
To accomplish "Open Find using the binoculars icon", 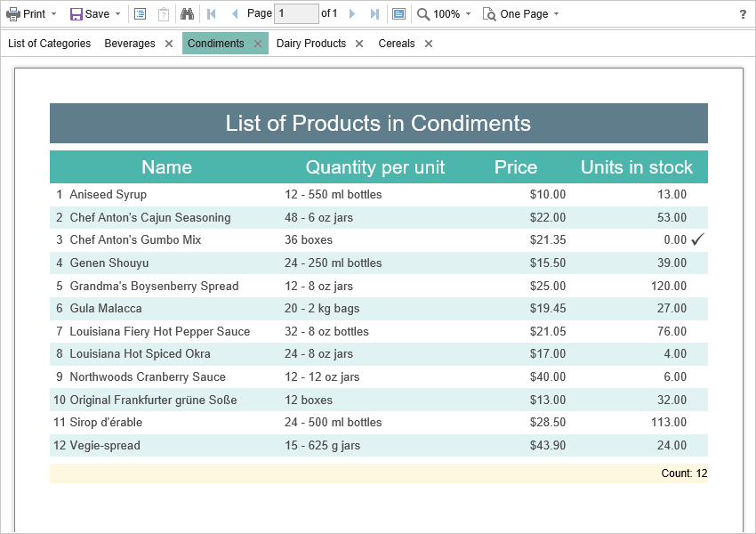I will [x=188, y=13].
